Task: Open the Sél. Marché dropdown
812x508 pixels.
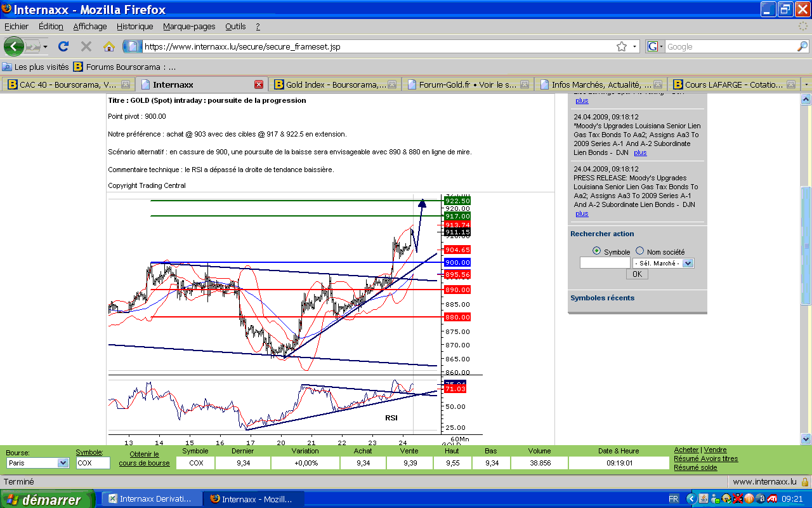Action: click(x=688, y=263)
